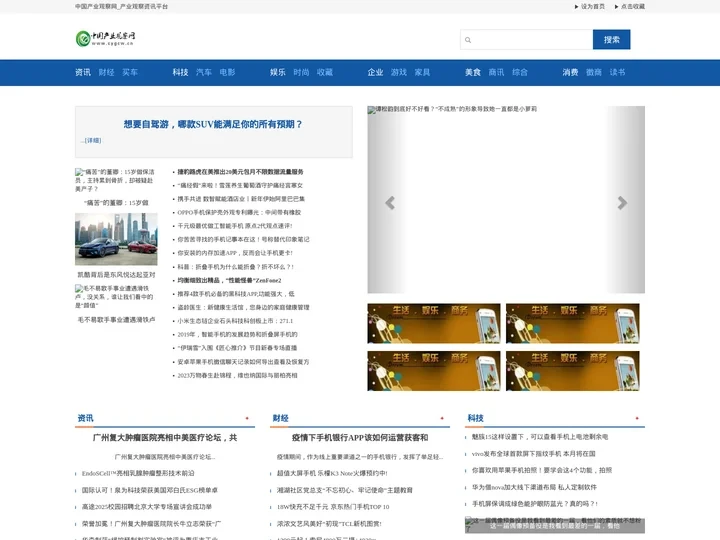Open thumbnail of cars by Shanghai skyline
This screenshot has width=720, height=540.
click(x=116, y=239)
